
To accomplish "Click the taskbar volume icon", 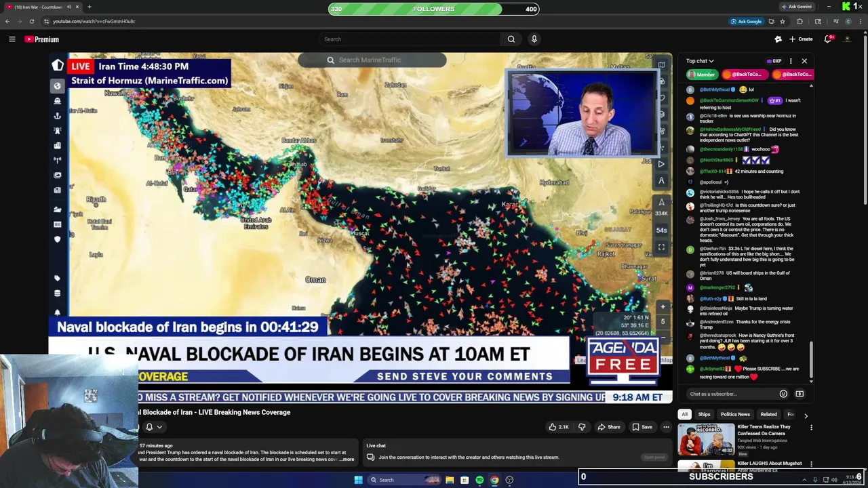I will pyautogui.click(x=834, y=480).
